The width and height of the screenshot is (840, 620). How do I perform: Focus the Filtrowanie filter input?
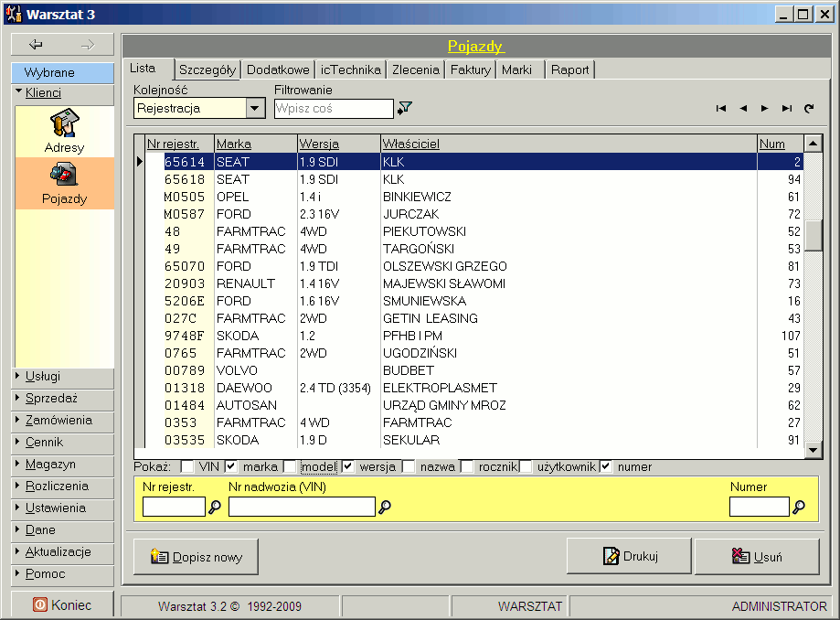click(x=334, y=108)
